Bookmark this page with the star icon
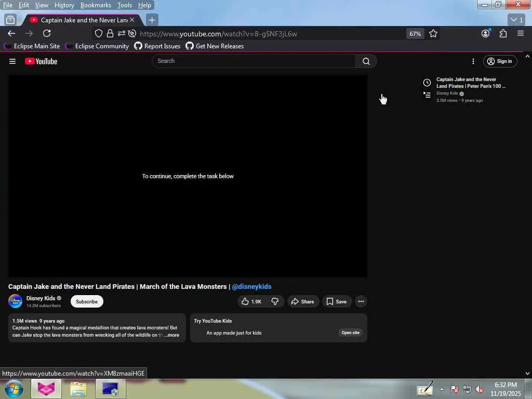Image resolution: width=532 pixels, height=399 pixels. [433, 33]
